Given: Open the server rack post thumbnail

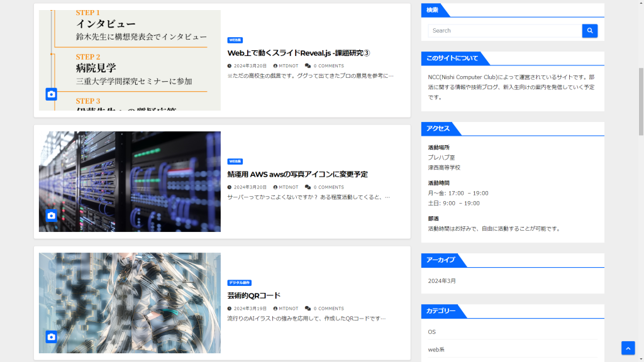Looking at the screenshot, I should (x=130, y=182).
